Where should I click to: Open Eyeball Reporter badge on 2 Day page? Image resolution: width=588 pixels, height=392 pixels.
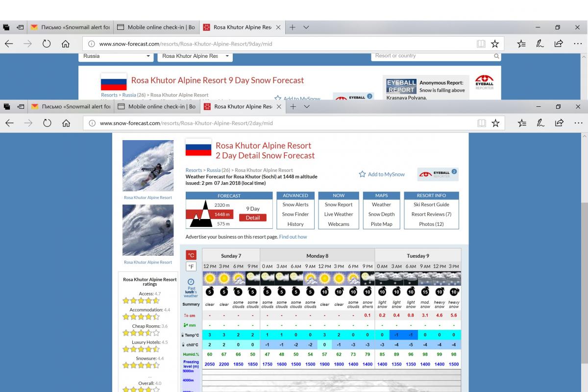coord(438,174)
